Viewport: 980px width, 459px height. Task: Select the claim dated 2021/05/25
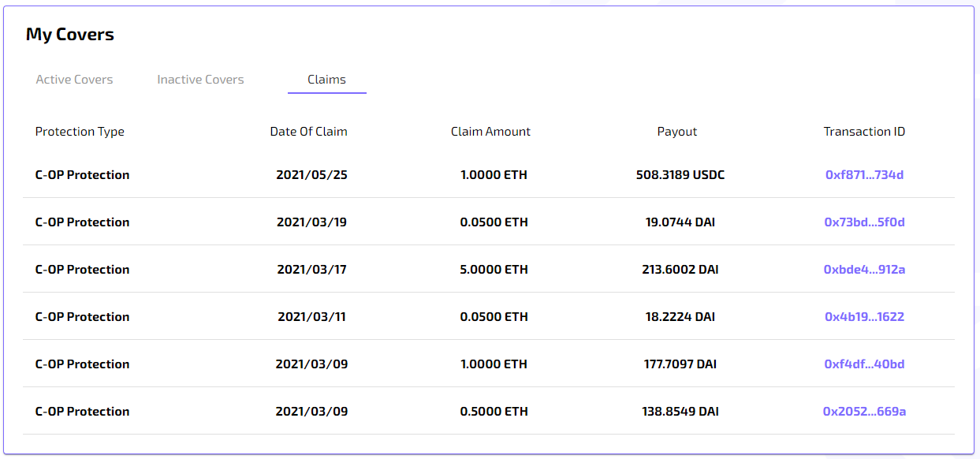coord(311,175)
